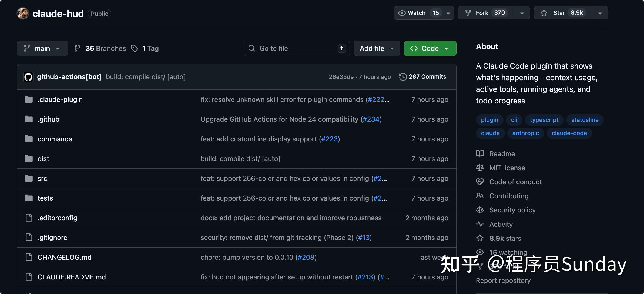Open pull request #223 link

pyautogui.click(x=329, y=139)
